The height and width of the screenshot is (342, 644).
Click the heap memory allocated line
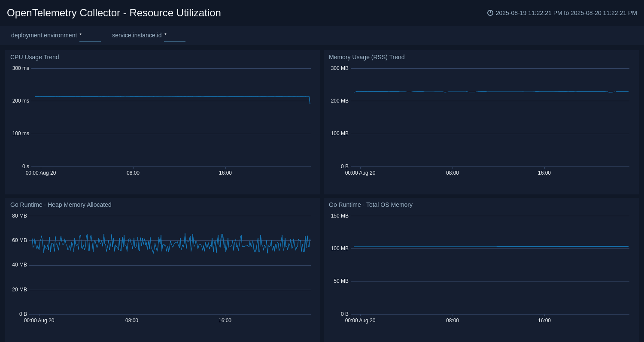[x=172, y=243]
